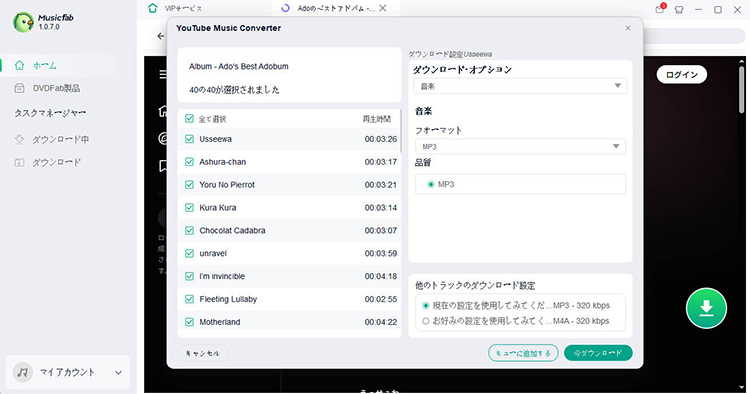
Task: Go back with the browser arrow
Action: [161, 36]
